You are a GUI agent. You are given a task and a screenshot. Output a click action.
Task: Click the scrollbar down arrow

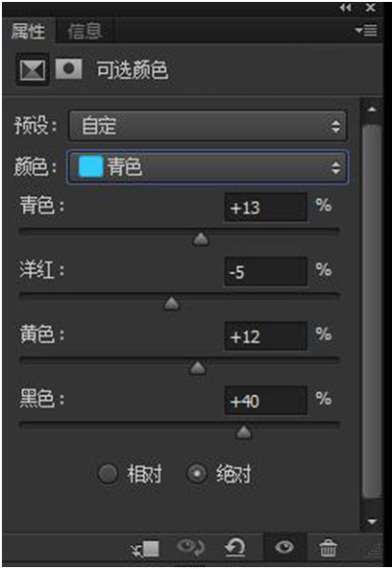372,522
